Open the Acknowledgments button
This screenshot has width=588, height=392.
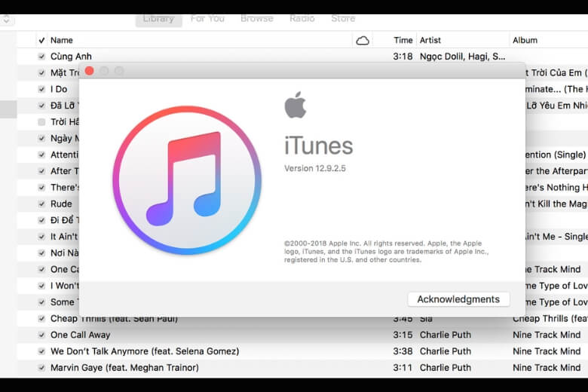pyautogui.click(x=458, y=299)
